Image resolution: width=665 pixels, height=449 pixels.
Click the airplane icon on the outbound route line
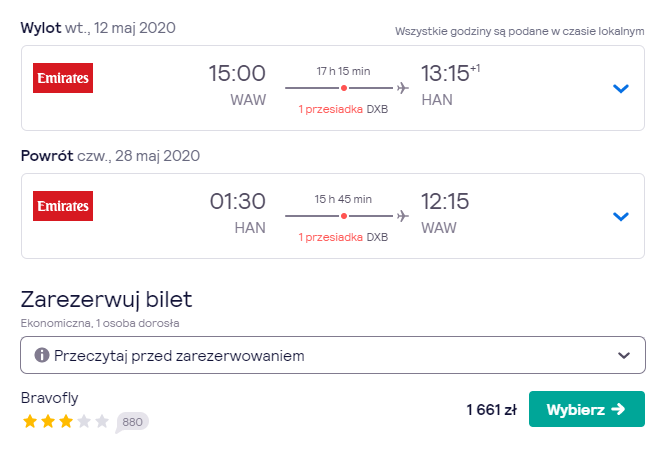[402, 88]
